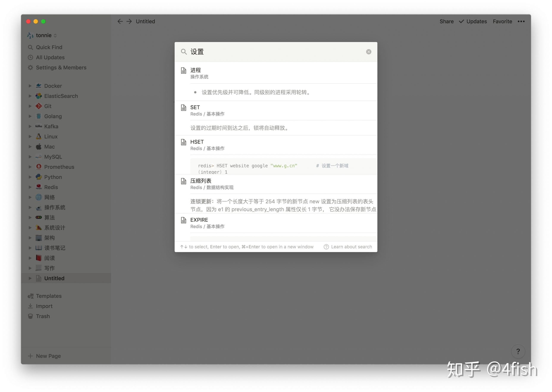Open the three-dot page menu

[521, 22]
